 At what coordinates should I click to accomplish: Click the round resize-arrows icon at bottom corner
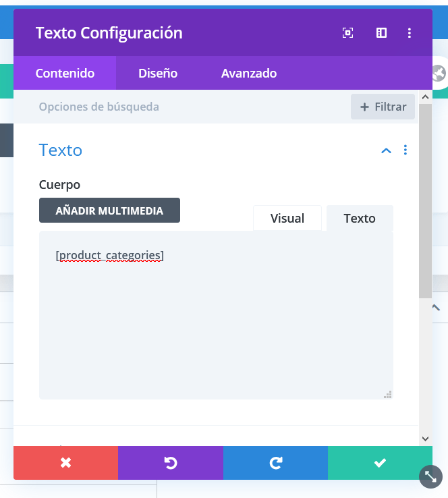tap(430, 476)
